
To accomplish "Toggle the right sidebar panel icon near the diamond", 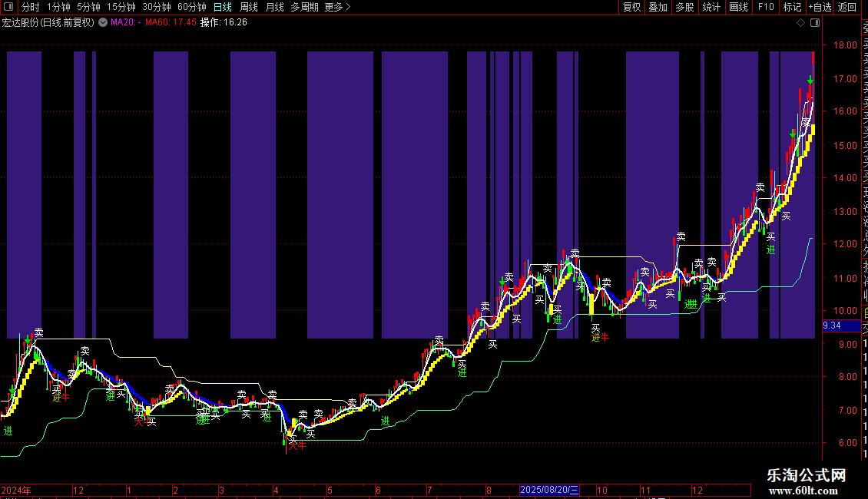I will click(x=815, y=23).
